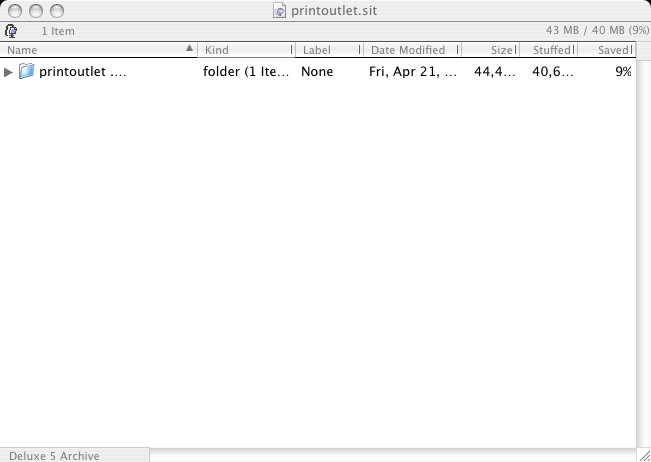Sort by the Size column header
The image size is (651, 462).
pos(490,50)
